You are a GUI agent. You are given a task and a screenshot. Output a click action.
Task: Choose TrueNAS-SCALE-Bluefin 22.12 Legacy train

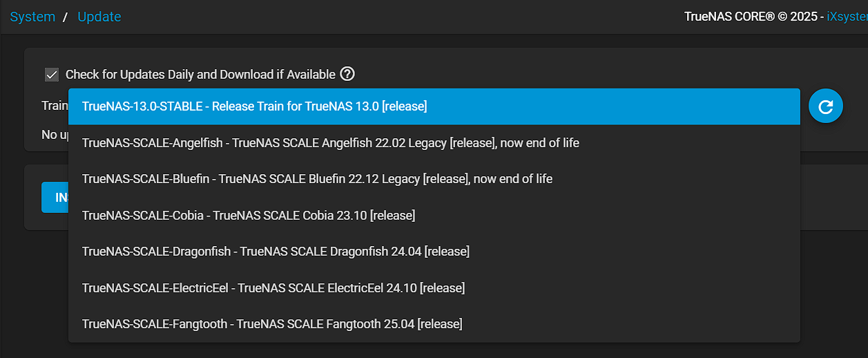point(434,179)
